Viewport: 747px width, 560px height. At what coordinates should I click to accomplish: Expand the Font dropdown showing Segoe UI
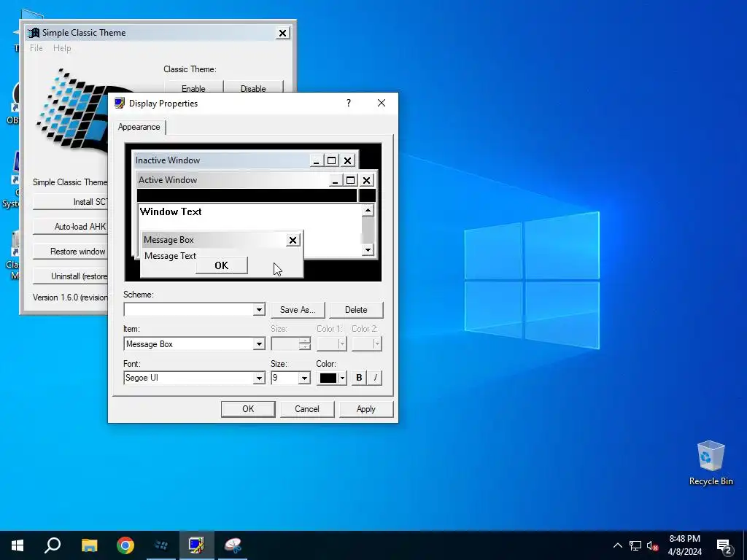click(259, 378)
